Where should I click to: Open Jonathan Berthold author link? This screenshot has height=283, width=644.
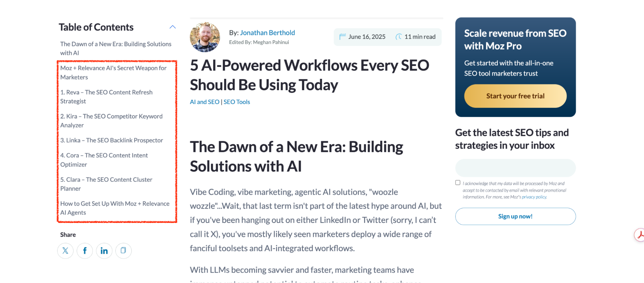267,33
